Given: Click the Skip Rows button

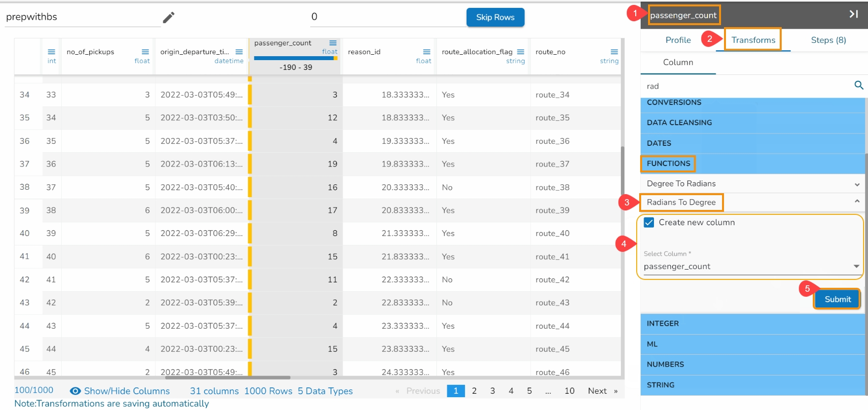Looking at the screenshot, I should point(495,17).
